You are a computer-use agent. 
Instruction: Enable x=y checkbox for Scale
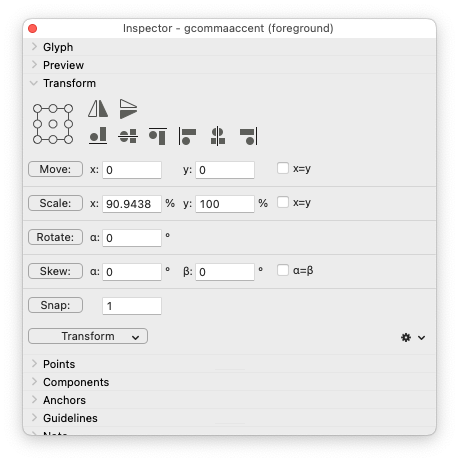283,202
